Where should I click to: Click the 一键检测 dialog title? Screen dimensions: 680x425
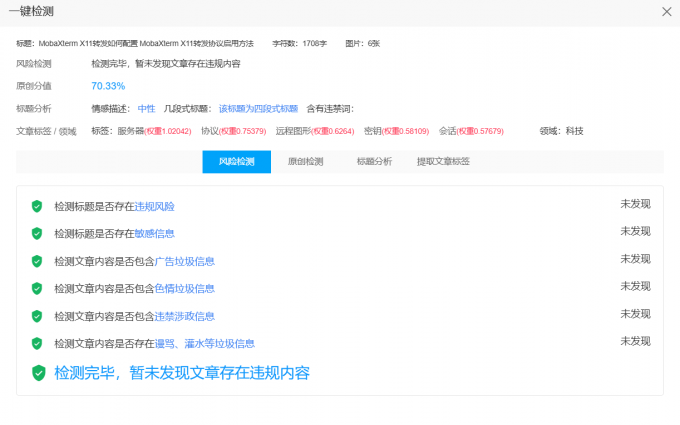coord(31,11)
